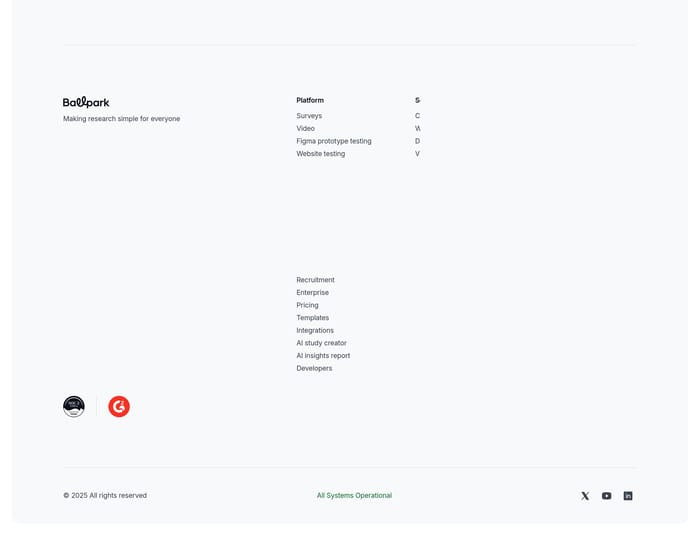Open the YouTube social icon
The height and width of the screenshot is (534, 700).
606,496
